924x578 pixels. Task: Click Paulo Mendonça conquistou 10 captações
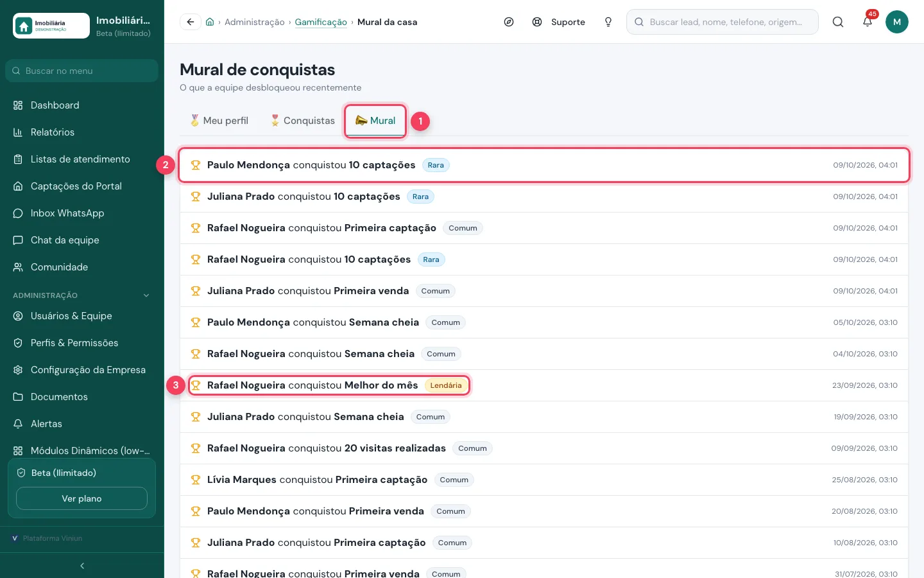tap(544, 165)
